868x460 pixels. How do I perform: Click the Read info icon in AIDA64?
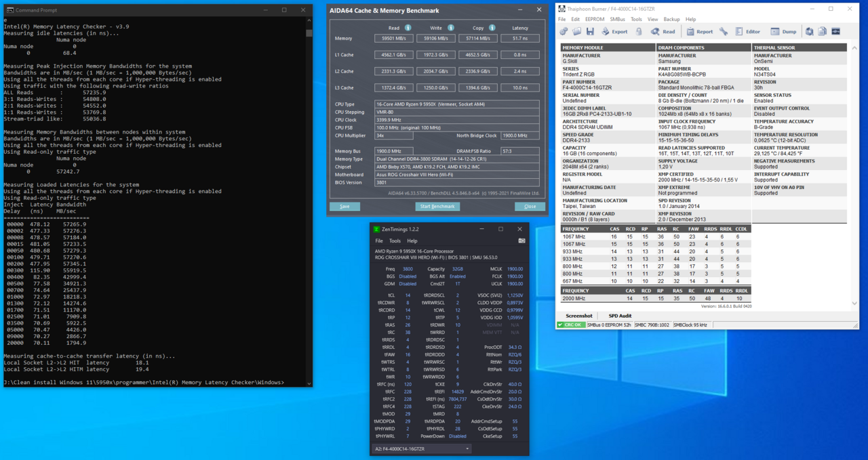coord(408,28)
